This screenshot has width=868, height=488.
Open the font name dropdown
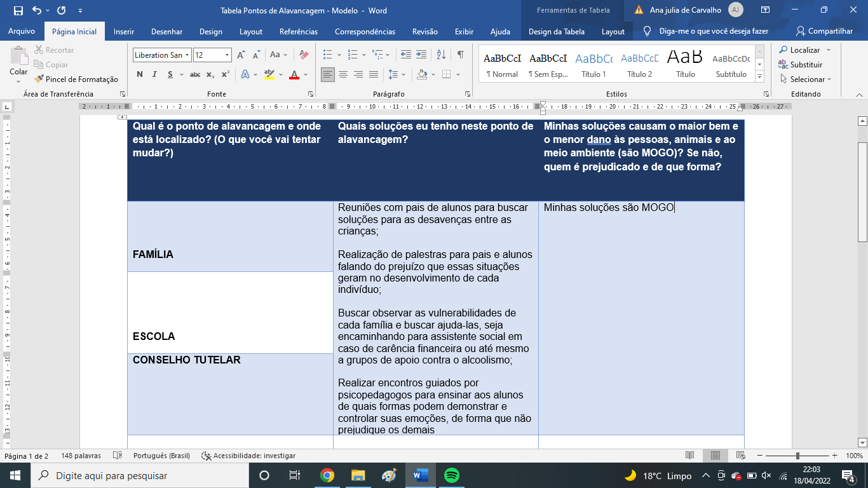tap(187, 55)
